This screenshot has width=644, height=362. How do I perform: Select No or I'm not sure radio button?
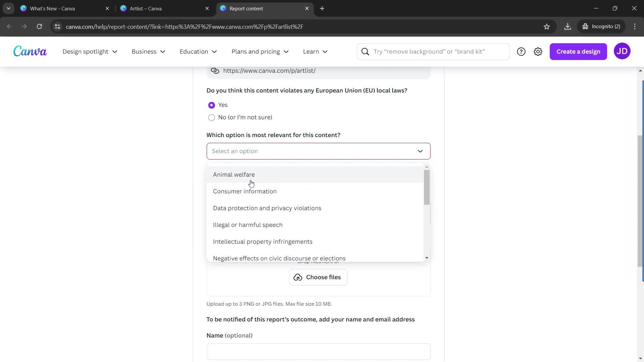pos(212,118)
